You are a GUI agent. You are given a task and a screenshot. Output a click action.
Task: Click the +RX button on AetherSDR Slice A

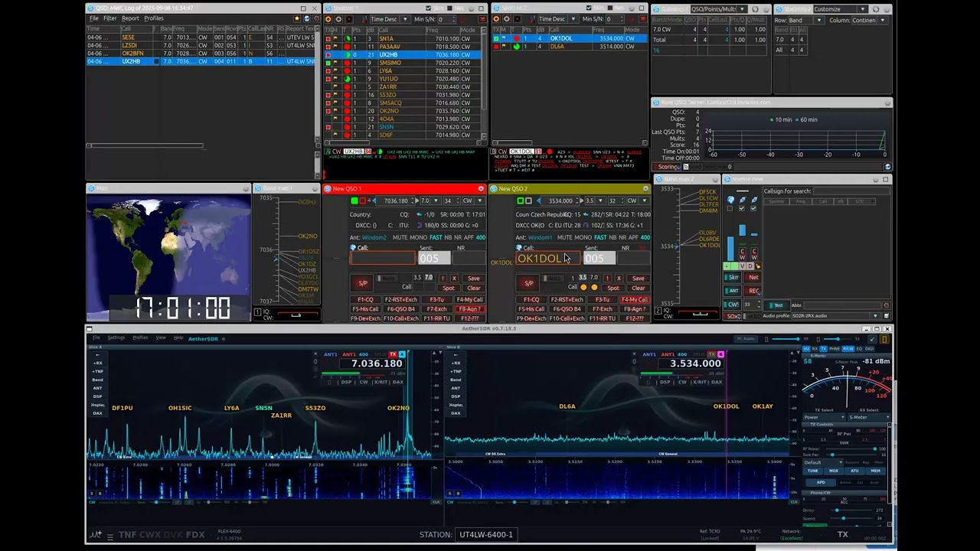(97, 363)
